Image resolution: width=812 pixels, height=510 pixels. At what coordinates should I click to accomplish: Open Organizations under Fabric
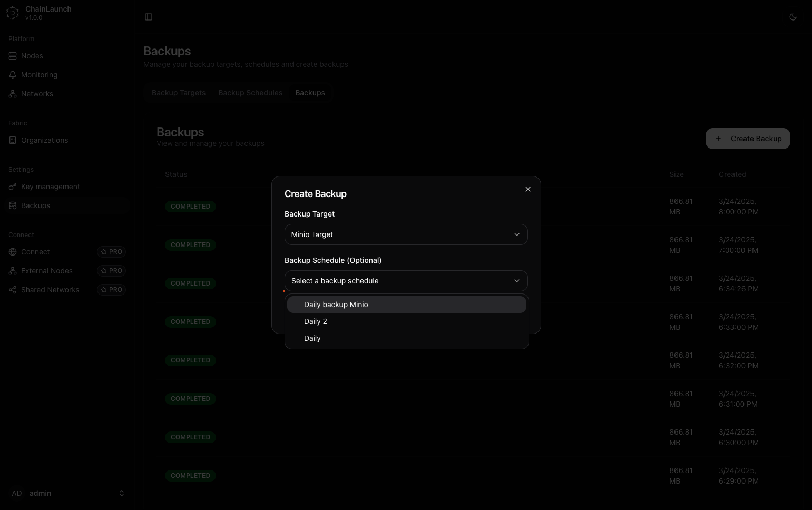44,140
